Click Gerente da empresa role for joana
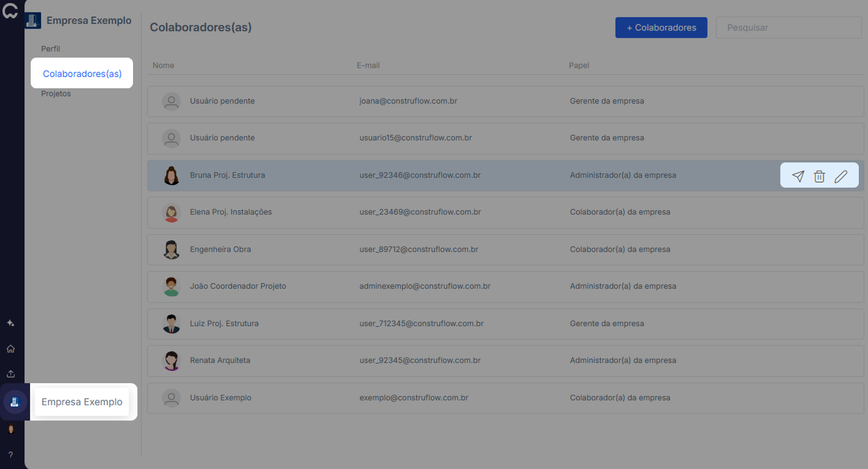Image resolution: width=868 pixels, height=469 pixels. point(607,101)
